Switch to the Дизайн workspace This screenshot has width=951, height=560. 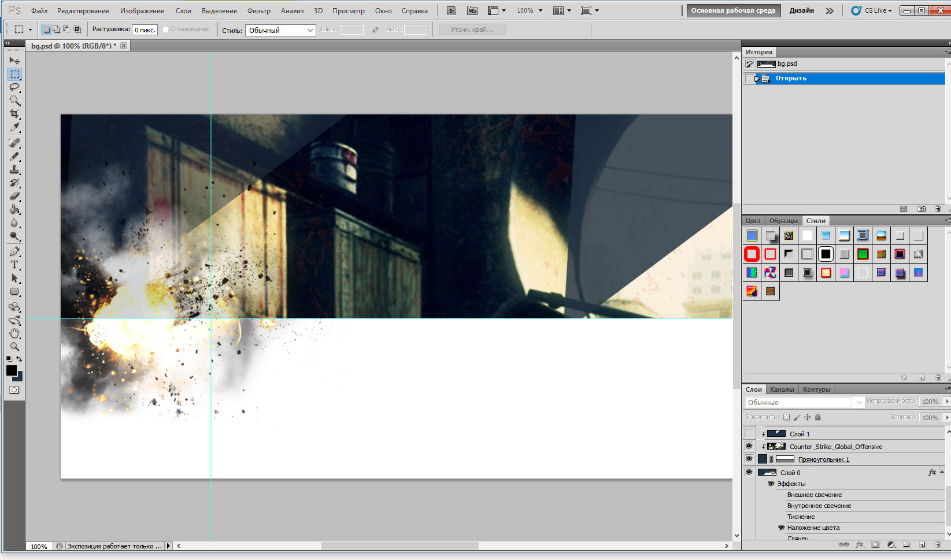[x=801, y=10]
